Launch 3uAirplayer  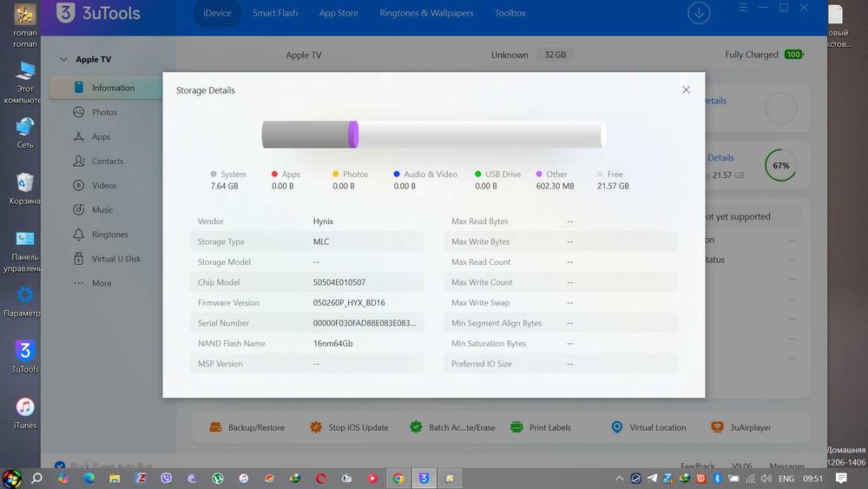click(x=741, y=427)
